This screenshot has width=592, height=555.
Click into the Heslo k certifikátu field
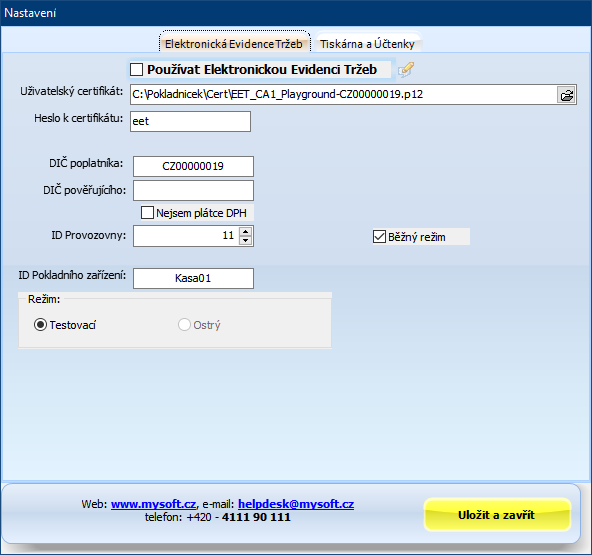point(190,121)
